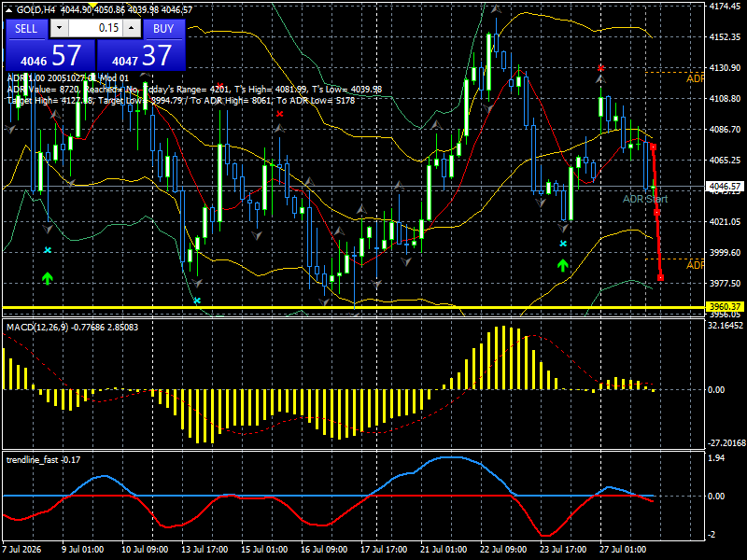Click the green up arrow near 7 Jul 2026
Image resolution: width=747 pixels, height=560 pixels.
pos(48,278)
